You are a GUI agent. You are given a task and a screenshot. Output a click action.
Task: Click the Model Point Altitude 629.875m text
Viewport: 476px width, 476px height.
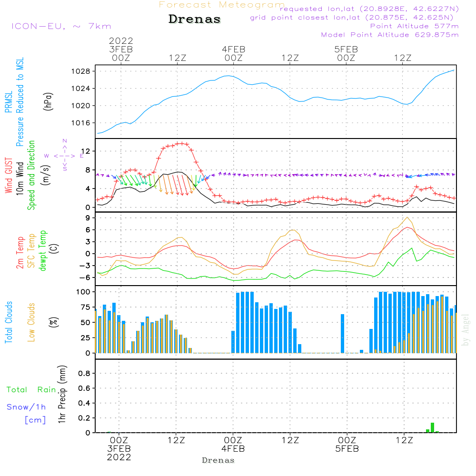tap(390, 35)
